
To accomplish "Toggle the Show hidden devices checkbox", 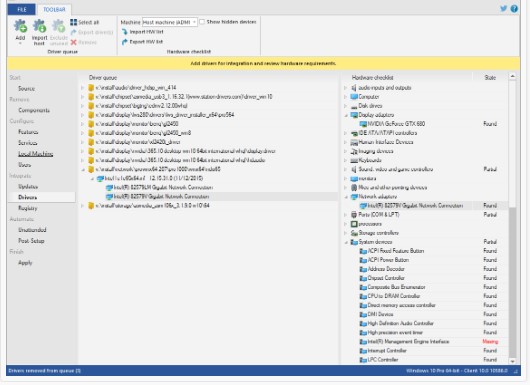I will (x=202, y=22).
